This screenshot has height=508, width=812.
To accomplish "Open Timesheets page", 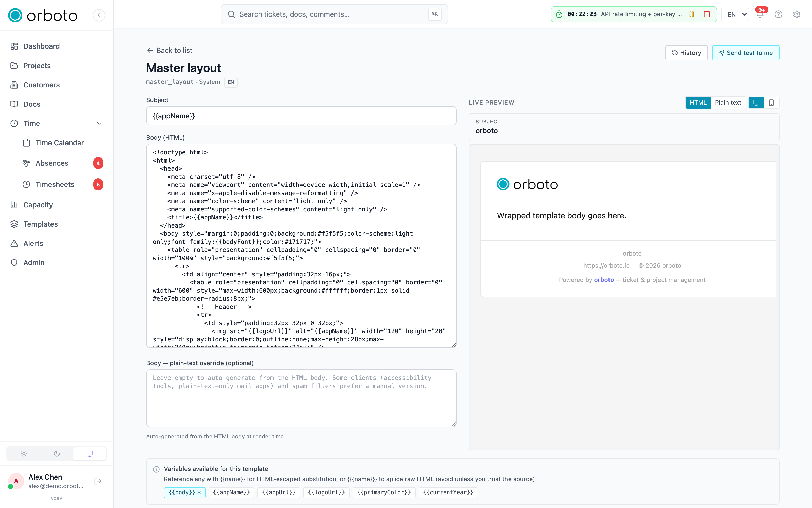I will [x=55, y=184].
